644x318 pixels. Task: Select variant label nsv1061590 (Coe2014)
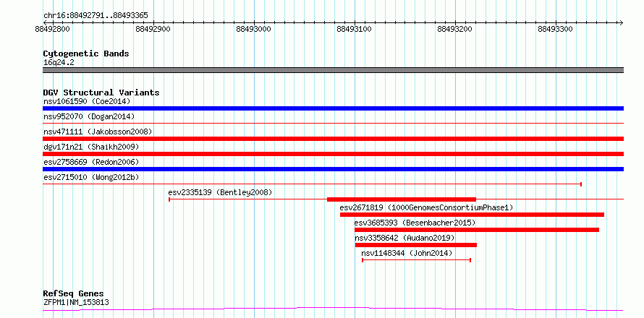tap(87, 101)
